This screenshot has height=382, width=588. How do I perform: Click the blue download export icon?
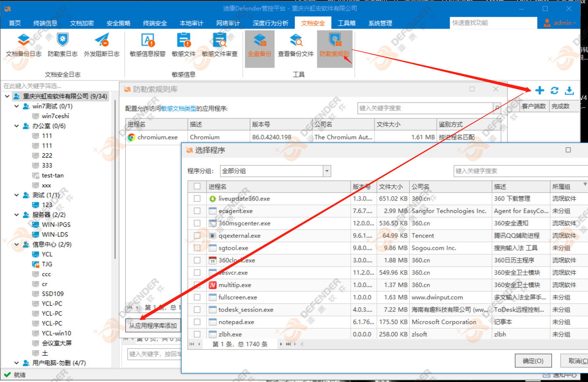tap(569, 90)
